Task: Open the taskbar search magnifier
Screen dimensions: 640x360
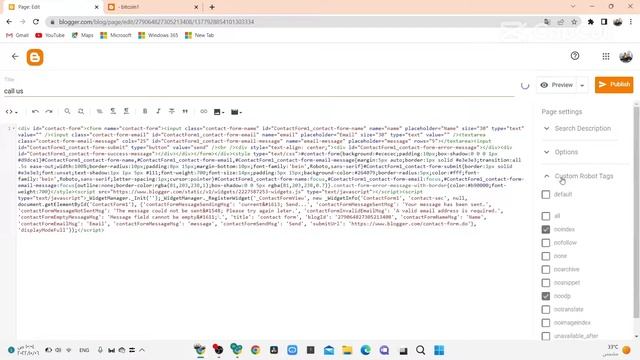Action: 420,350
